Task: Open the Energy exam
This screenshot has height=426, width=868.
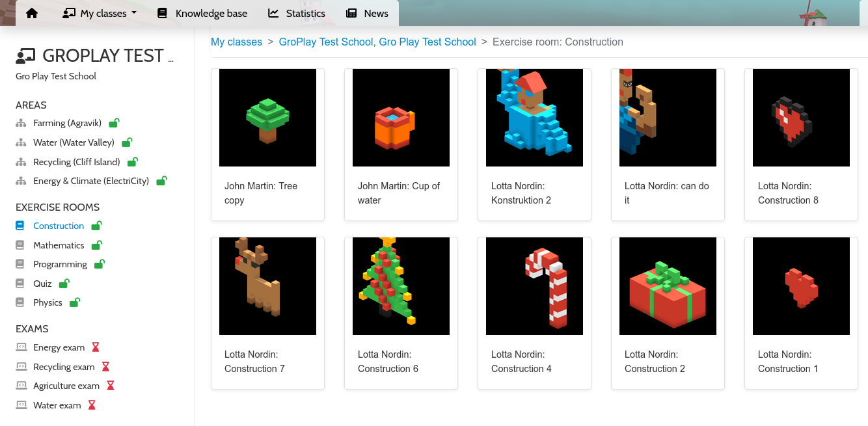Action: click(x=59, y=347)
